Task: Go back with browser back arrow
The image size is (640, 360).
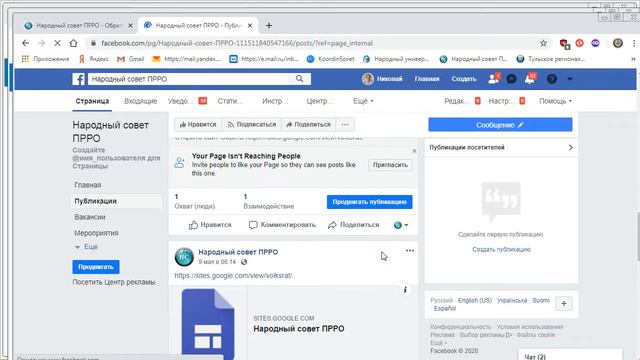Action: 25,43
